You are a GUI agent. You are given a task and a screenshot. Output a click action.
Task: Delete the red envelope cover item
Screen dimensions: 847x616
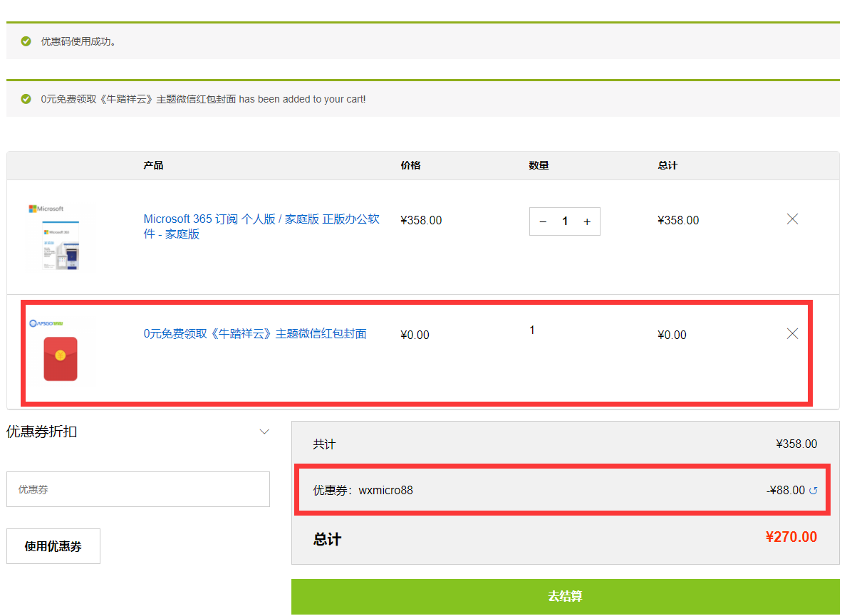click(792, 334)
